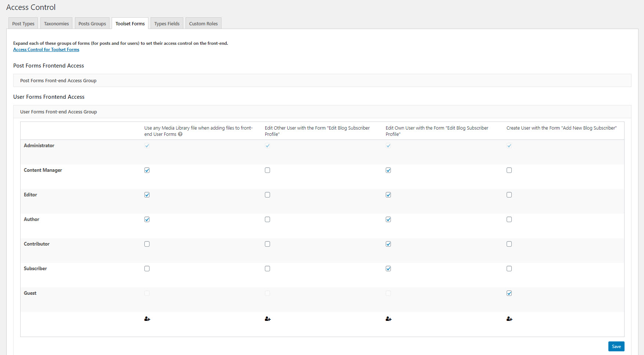The height and width of the screenshot is (355, 644).
Task: Uncheck Content Manager's Edit Own User permission
Action: click(x=388, y=170)
